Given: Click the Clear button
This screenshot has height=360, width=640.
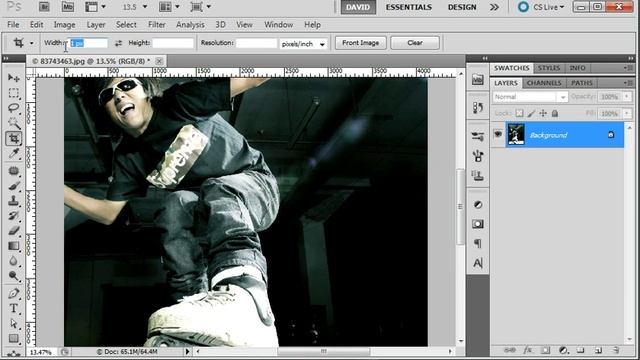Looking at the screenshot, I should 415,43.
